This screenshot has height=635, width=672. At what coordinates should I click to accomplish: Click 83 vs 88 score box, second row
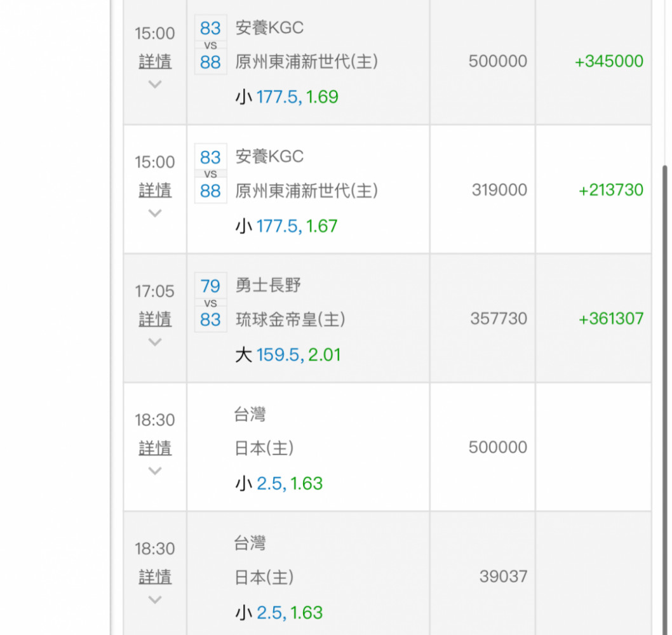210,174
